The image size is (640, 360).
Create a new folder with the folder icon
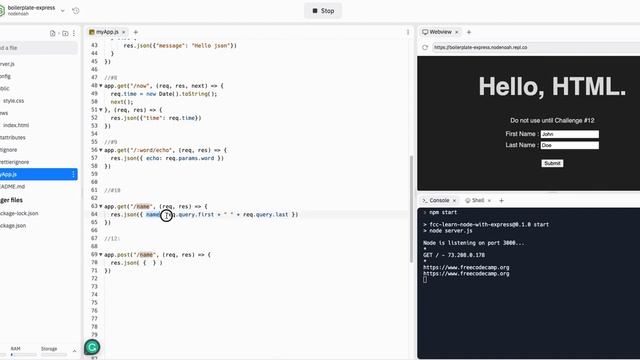pos(65,33)
